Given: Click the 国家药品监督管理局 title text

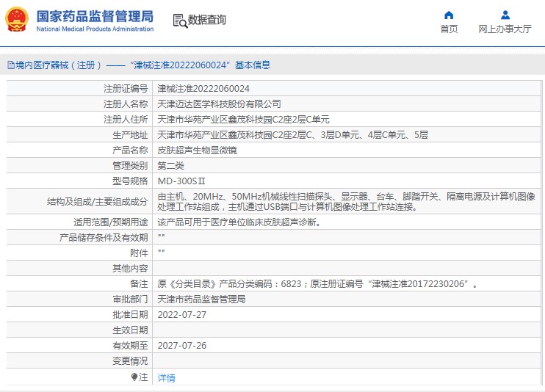Looking at the screenshot, I should [95, 16].
